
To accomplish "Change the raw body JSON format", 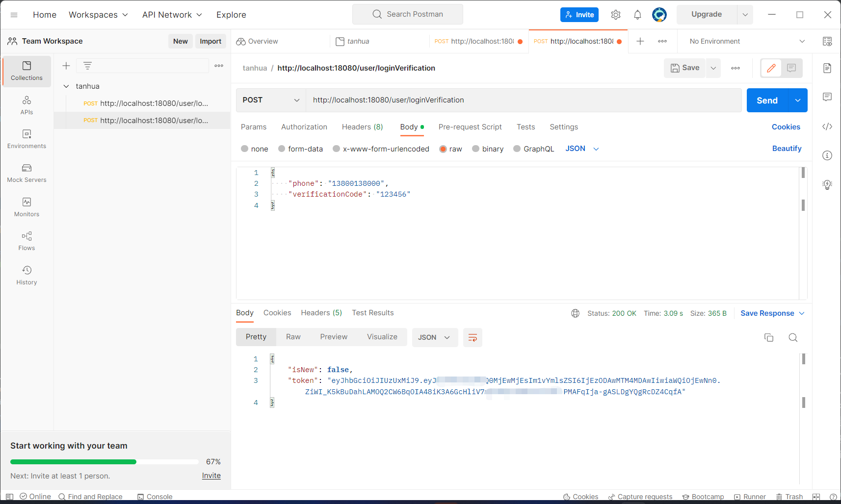I will point(582,149).
